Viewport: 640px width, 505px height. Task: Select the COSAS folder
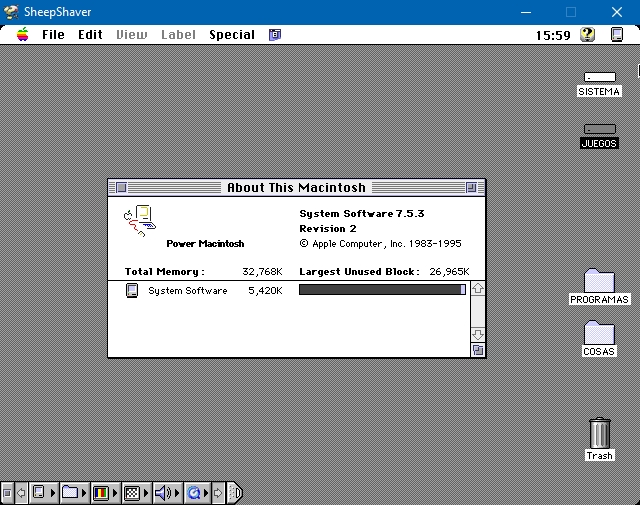[x=599, y=332]
